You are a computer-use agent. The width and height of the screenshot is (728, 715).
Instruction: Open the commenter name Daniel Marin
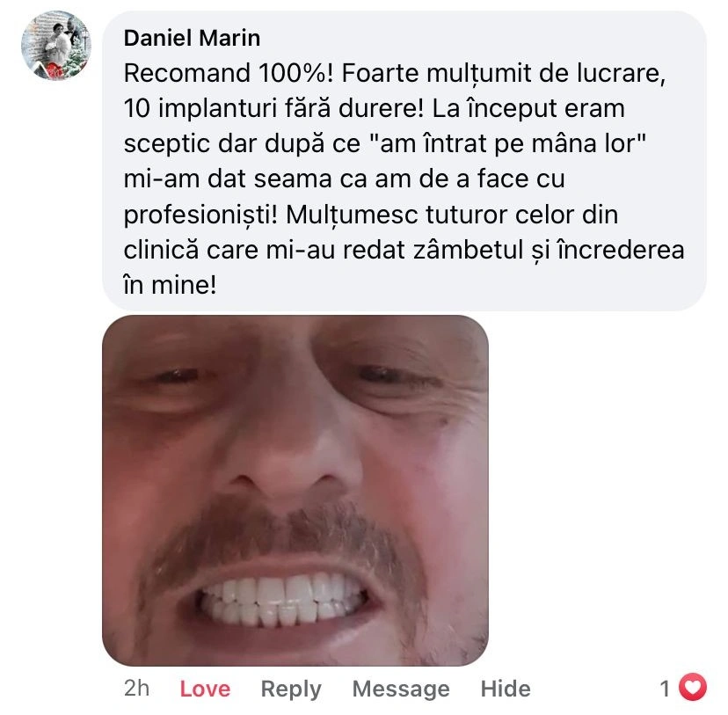coord(192,38)
